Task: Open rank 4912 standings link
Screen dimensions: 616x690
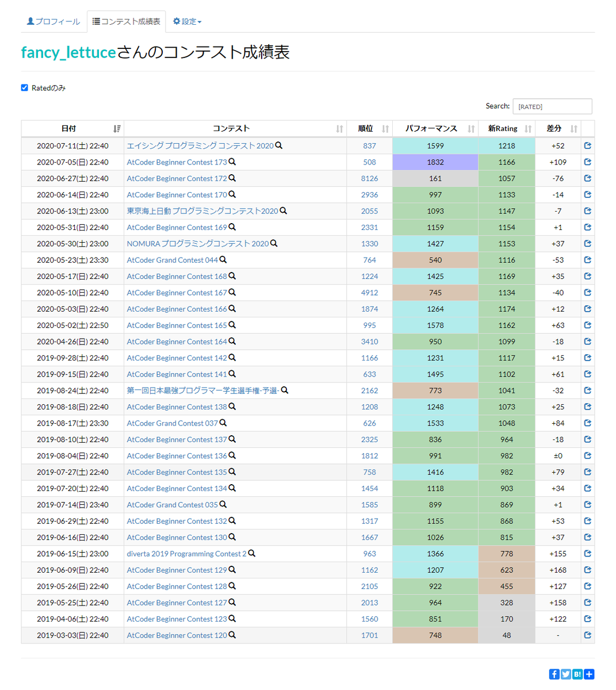Action: (370, 293)
